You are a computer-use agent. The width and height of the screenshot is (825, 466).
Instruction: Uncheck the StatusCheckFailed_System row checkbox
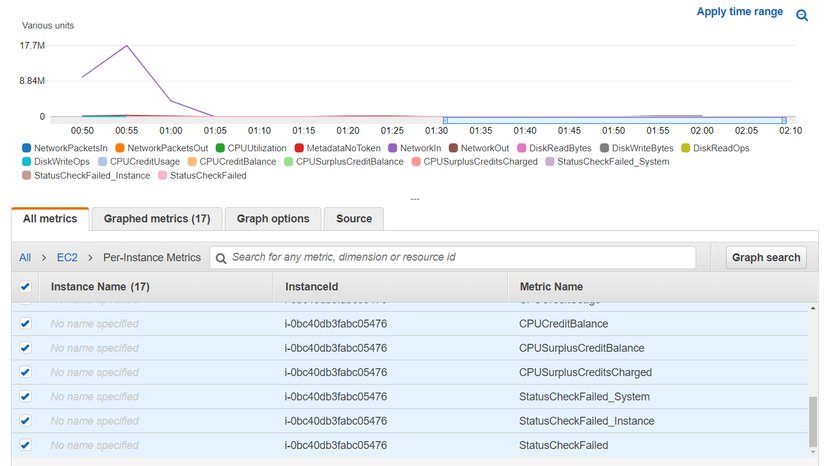[x=25, y=396]
